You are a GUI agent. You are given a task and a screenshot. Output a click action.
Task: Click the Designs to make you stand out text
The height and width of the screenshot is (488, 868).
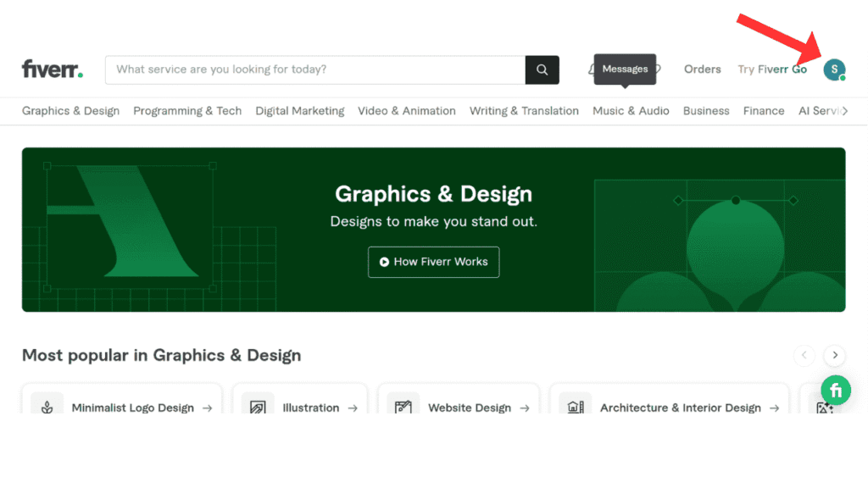click(x=433, y=222)
